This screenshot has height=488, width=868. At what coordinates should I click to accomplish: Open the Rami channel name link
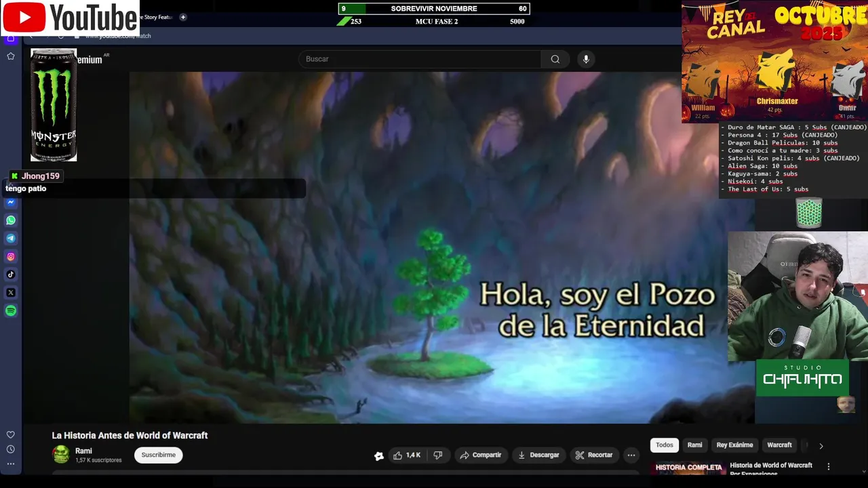[83, 451]
